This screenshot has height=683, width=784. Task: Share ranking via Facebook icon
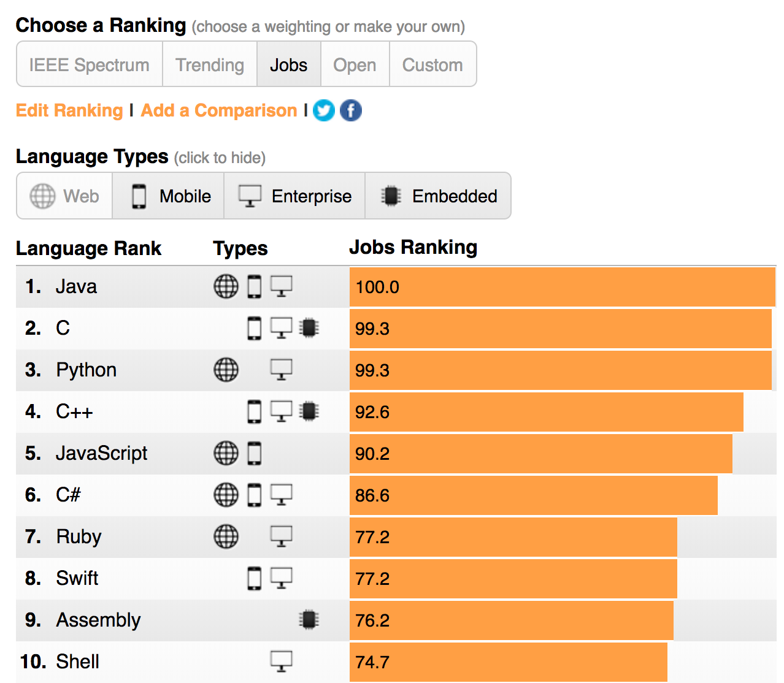pos(351,110)
